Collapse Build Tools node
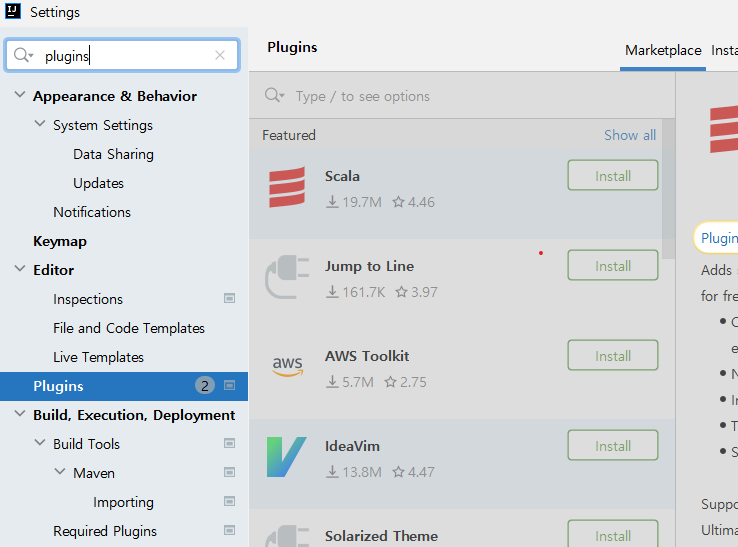 tap(40, 443)
